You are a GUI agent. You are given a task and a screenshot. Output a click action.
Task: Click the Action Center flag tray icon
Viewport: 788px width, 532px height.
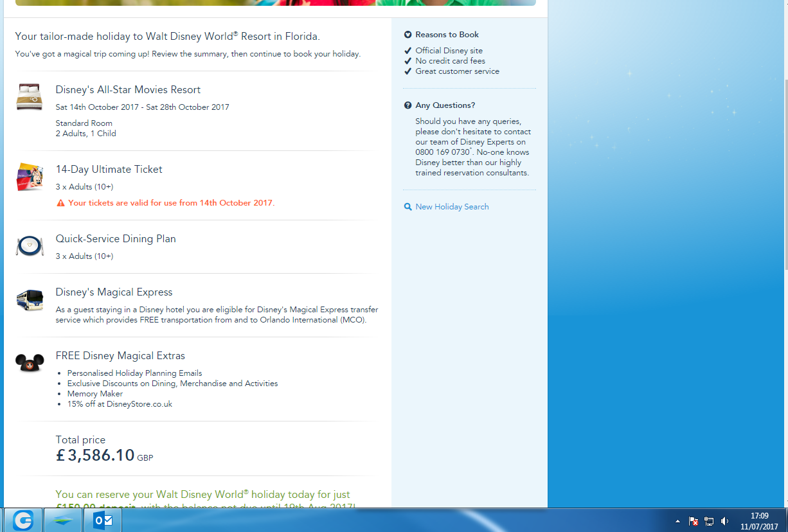click(x=694, y=521)
